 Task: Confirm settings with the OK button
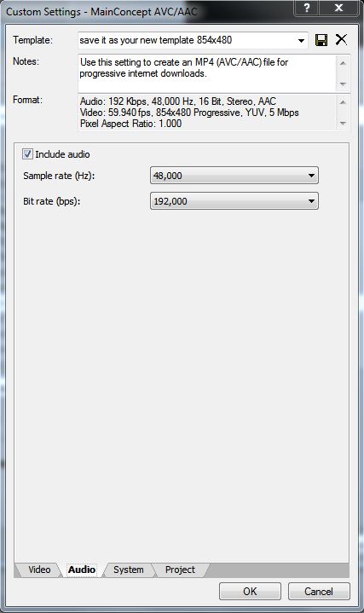click(x=250, y=591)
